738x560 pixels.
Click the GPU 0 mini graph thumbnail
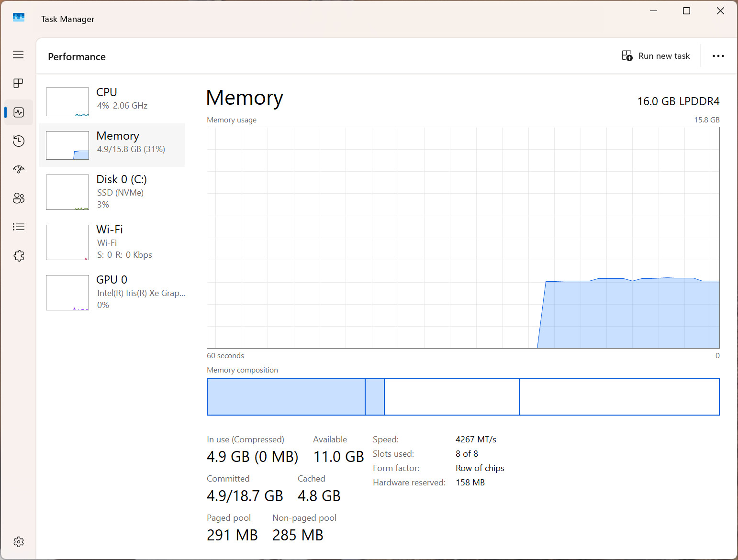tap(67, 293)
